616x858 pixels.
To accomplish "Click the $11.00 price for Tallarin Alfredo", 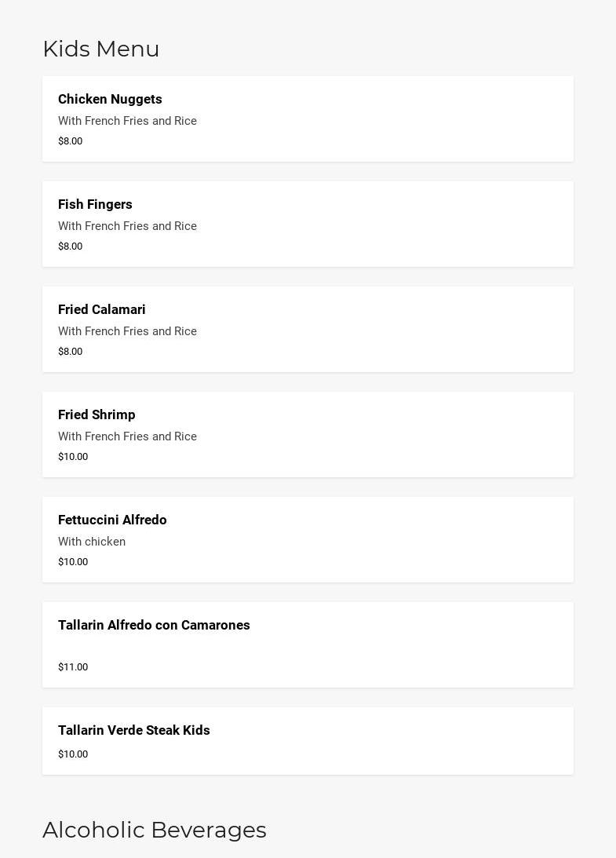I will pos(73,667).
